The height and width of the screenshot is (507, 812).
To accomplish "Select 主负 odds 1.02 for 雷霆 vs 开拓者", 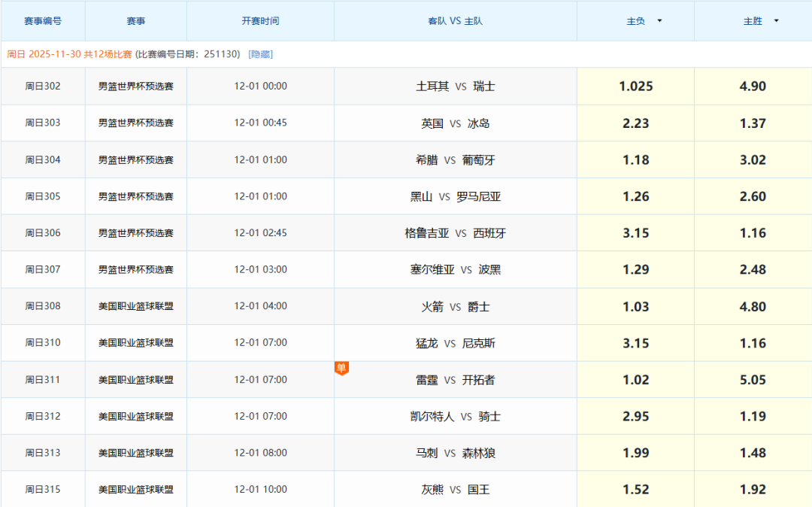I will coord(635,380).
